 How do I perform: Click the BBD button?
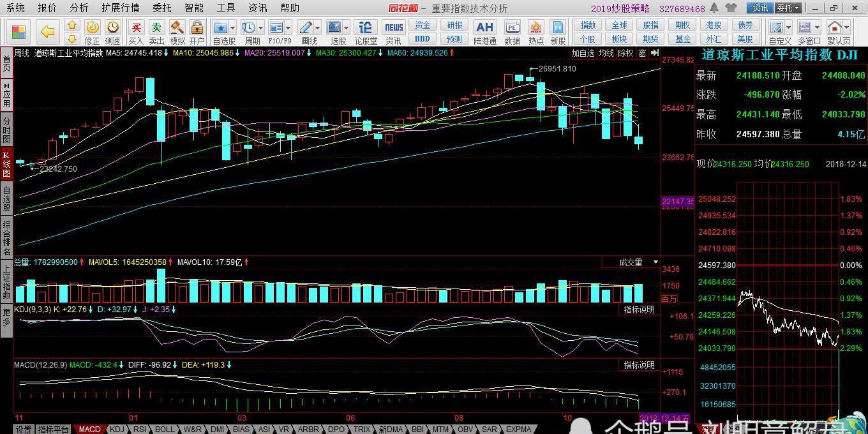(x=423, y=38)
